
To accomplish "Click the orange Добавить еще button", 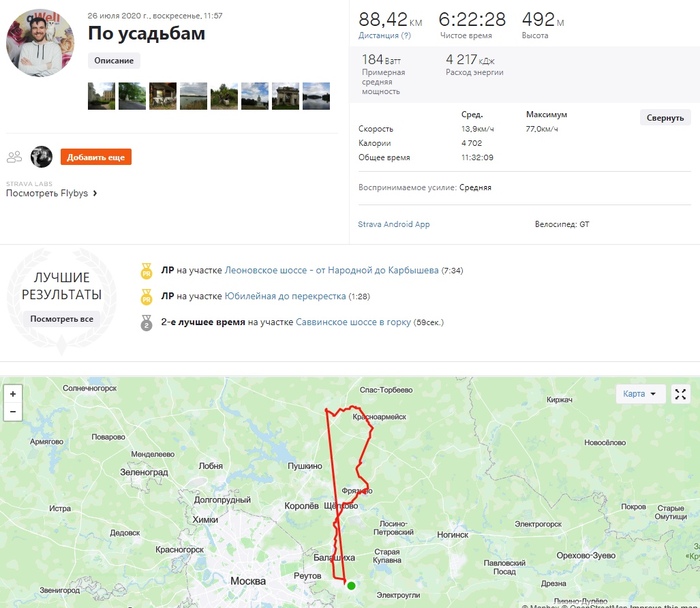I will (96, 157).
